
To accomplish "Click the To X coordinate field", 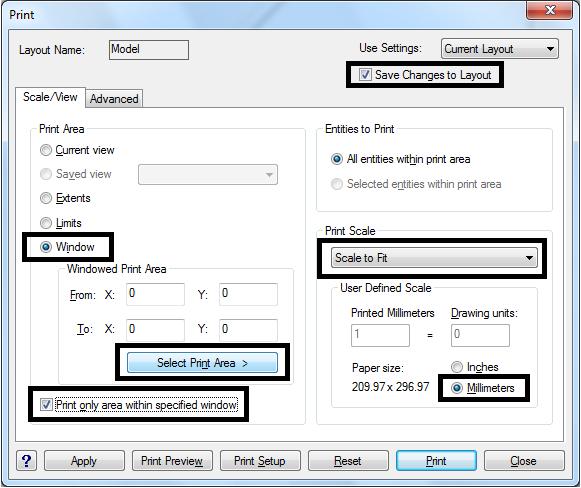I will (x=155, y=330).
